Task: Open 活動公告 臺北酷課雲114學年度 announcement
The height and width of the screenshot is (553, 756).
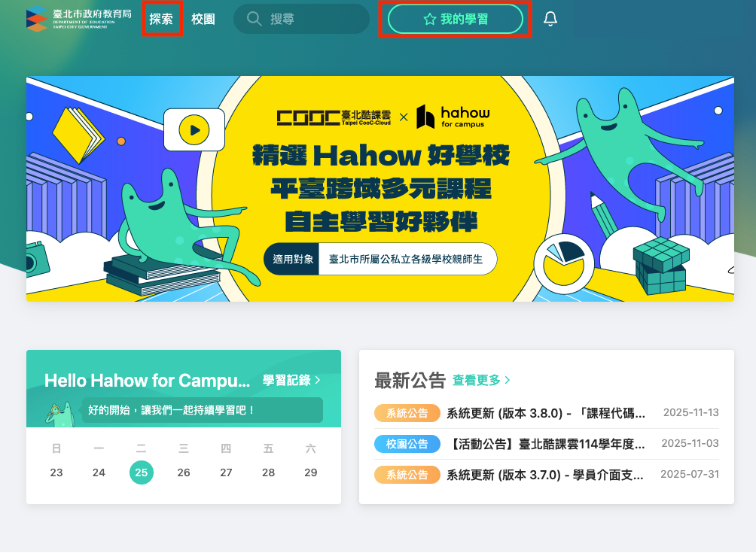Action: (x=546, y=444)
